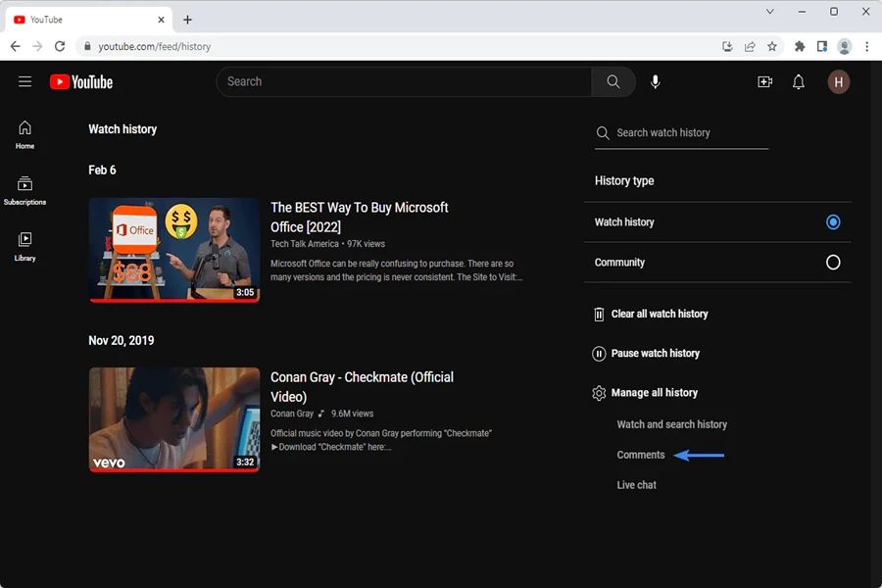Open the browser extensions puzzle icon

pos(800,47)
